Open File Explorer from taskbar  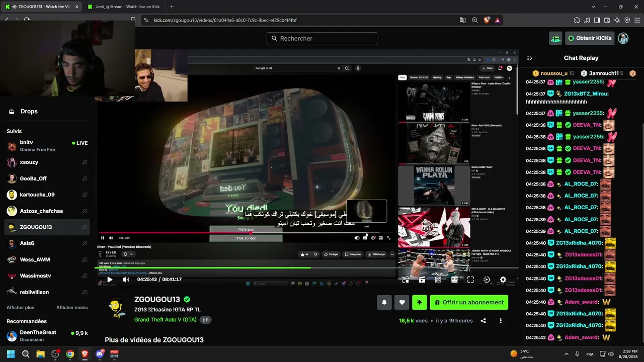(x=40, y=354)
